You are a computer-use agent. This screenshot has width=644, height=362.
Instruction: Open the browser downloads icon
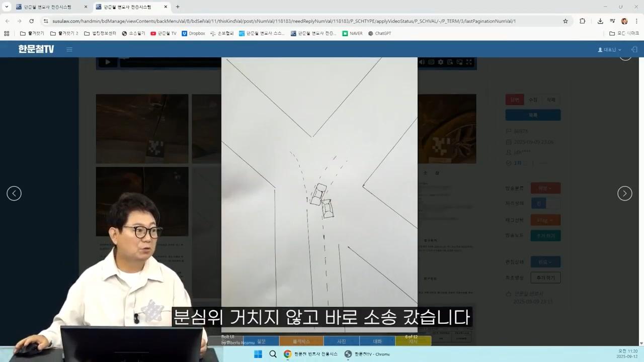click(600, 21)
